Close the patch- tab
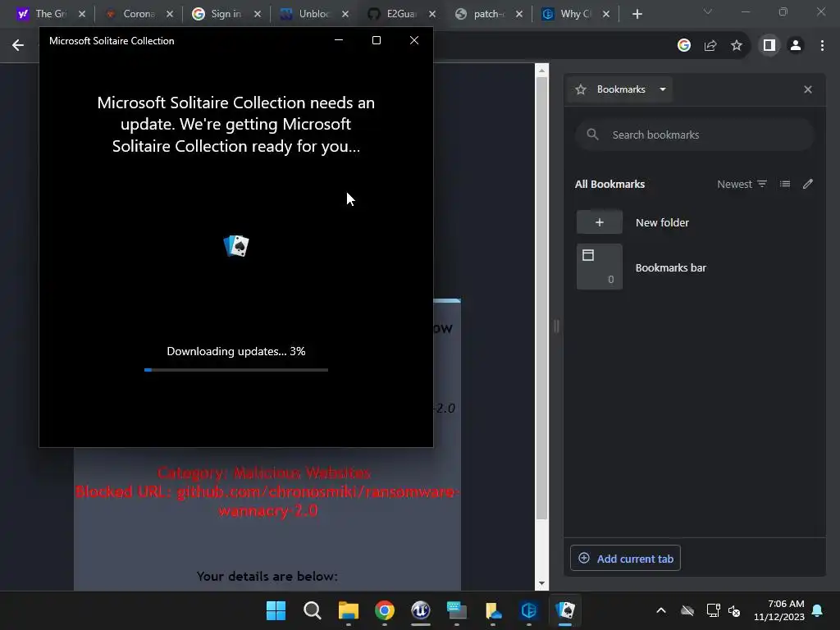The image size is (840, 630). tap(519, 14)
